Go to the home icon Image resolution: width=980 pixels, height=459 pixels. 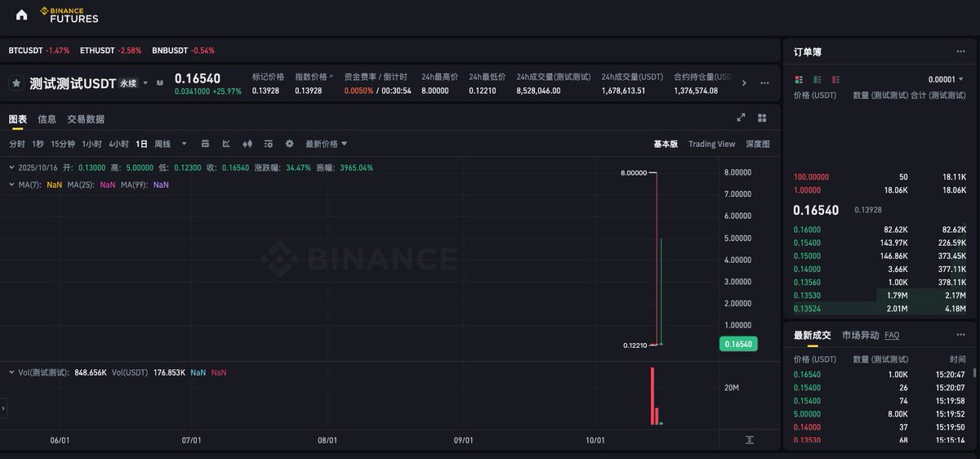click(x=21, y=15)
